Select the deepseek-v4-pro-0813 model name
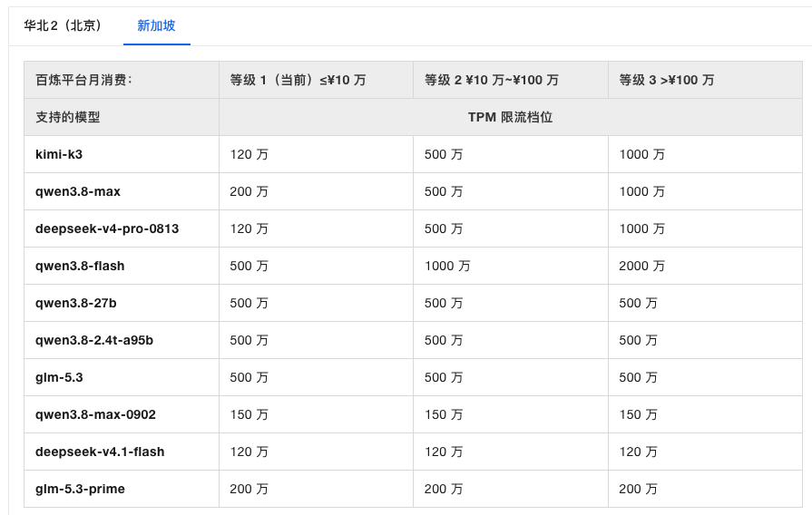Viewport: 812px width, 515px height. pyautogui.click(x=107, y=228)
